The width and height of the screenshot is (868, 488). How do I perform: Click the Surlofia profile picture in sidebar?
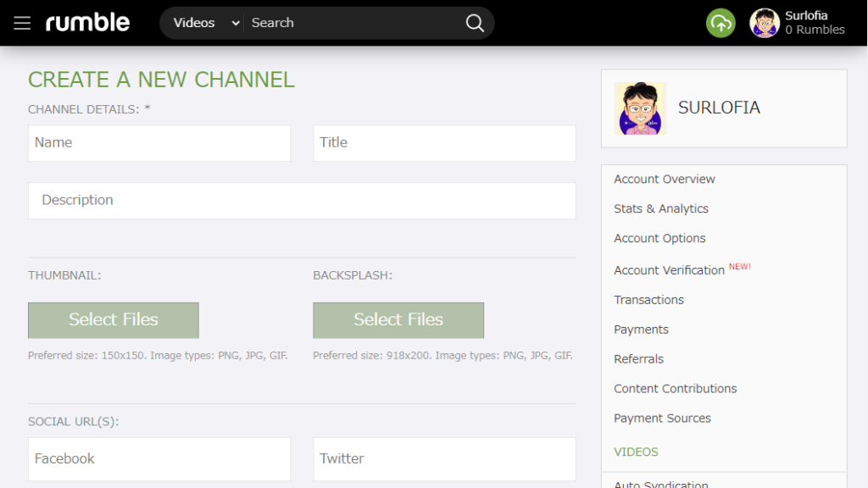640,108
